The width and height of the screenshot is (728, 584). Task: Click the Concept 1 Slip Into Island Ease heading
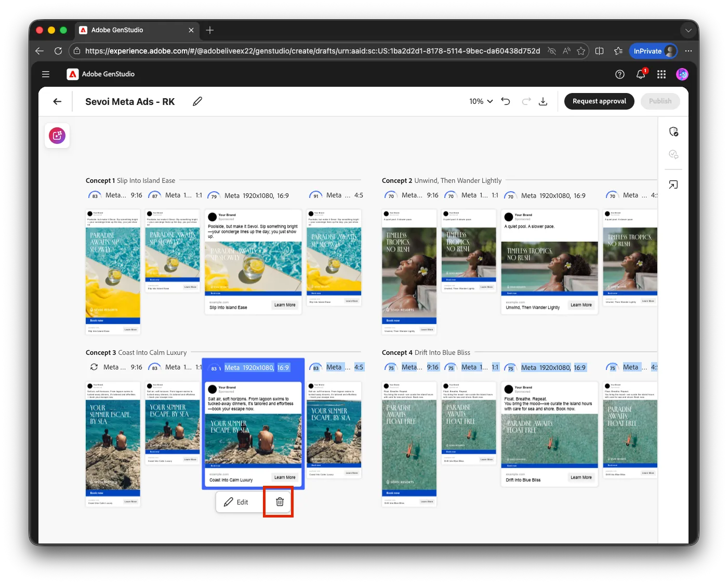pyautogui.click(x=130, y=181)
